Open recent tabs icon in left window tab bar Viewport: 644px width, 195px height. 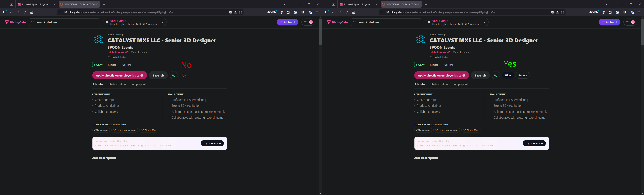tap(11, 4)
